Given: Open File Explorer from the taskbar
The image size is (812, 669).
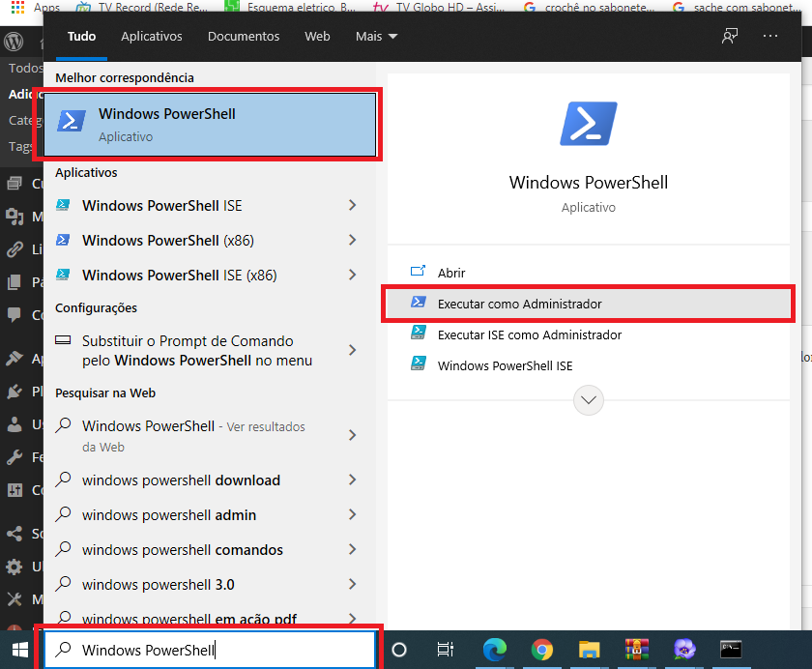Looking at the screenshot, I should (x=589, y=650).
